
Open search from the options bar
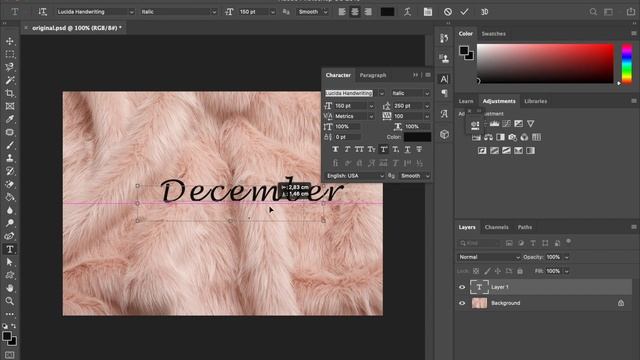click(x=593, y=12)
